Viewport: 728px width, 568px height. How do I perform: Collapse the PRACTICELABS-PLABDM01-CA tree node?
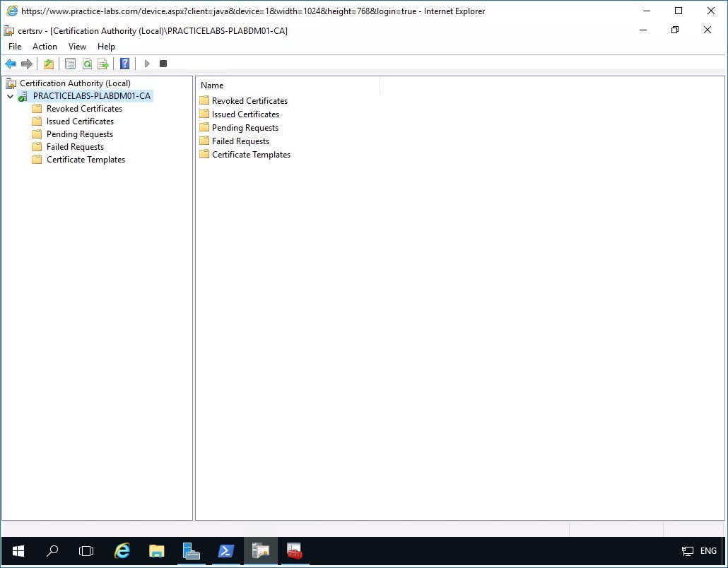[x=10, y=95]
